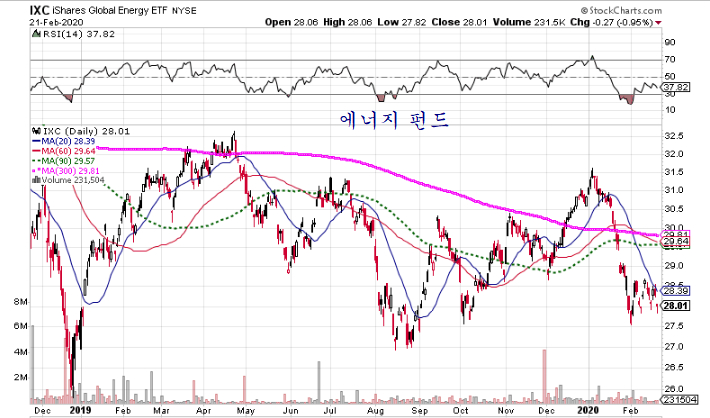Click the 231504 volume tag
710x418 pixels.
678,399
